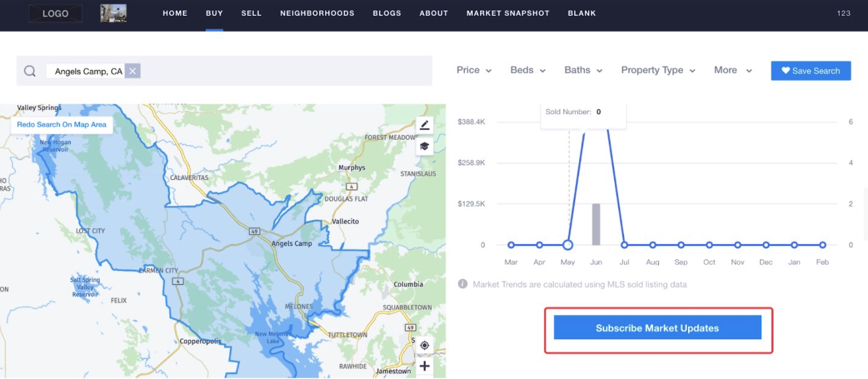Image resolution: width=868 pixels, height=379 pixels.
Task: Click the LOGO image in the header
Action: click(x=56, y=13)
